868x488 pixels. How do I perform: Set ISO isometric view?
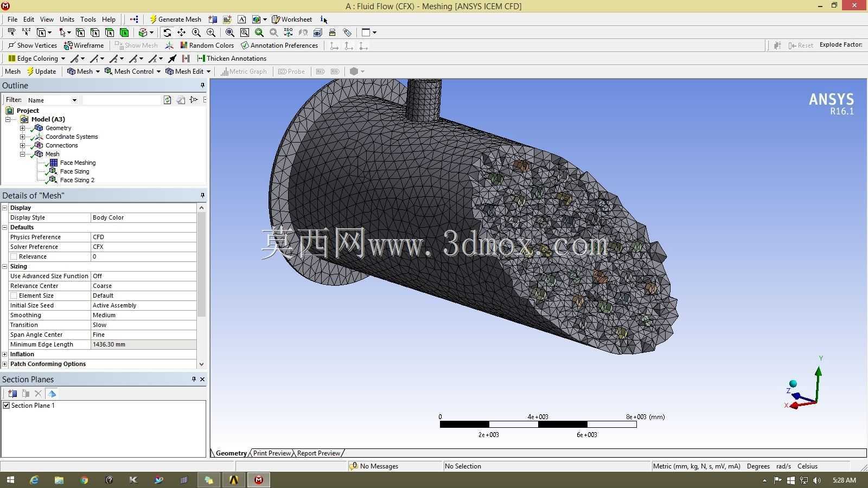pos(288,33)
